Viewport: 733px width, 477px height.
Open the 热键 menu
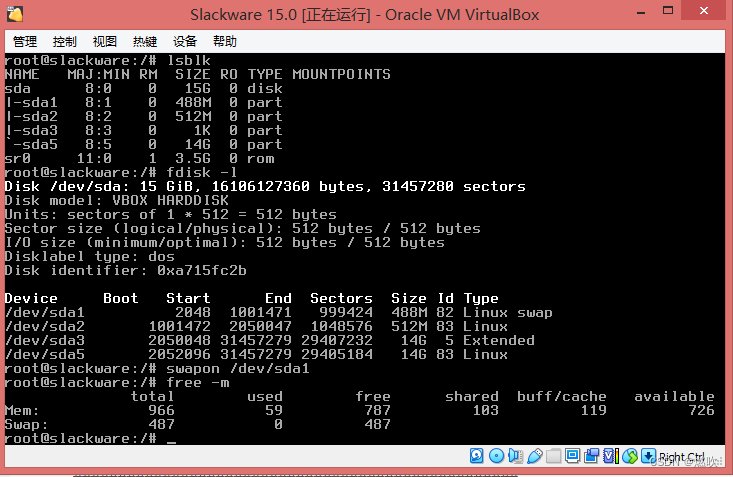[145, 42]
